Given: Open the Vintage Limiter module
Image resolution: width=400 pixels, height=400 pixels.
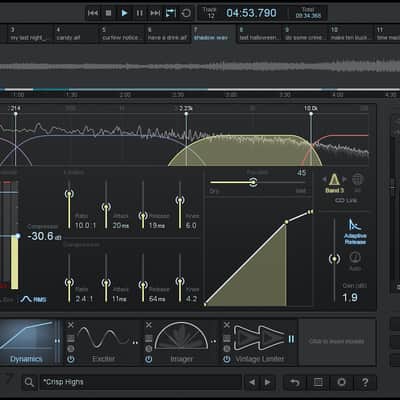Looking at the screenshot, I should (260, 342).
